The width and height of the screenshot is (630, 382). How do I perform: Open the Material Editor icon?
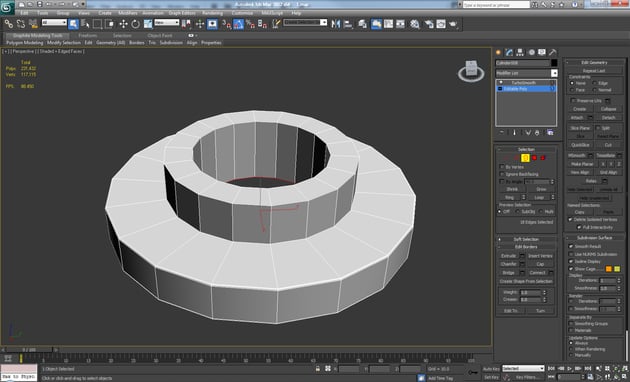[415, 24]
